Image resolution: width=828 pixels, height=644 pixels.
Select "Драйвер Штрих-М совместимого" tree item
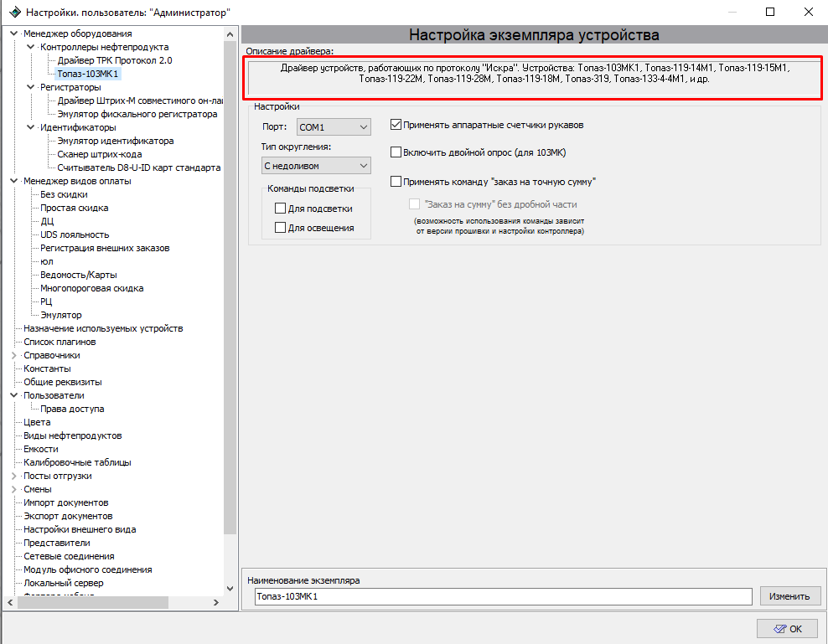point(140,100)
